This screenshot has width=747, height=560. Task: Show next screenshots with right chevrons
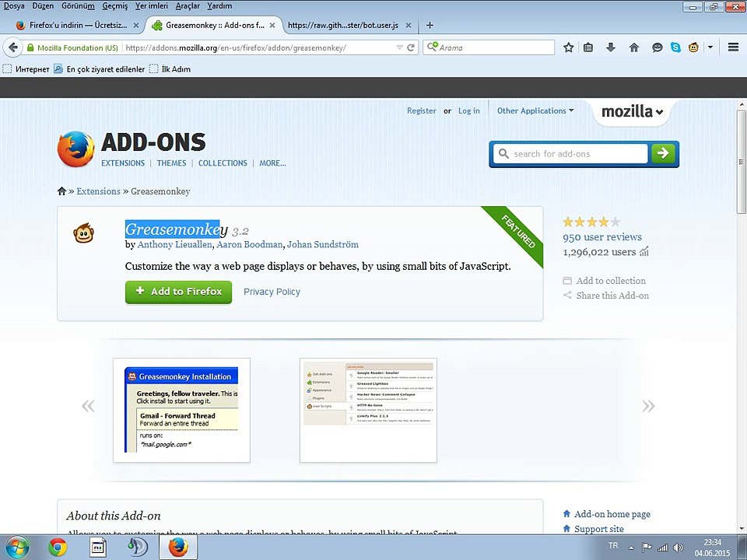pyautogui.click(x=648, y=406)
